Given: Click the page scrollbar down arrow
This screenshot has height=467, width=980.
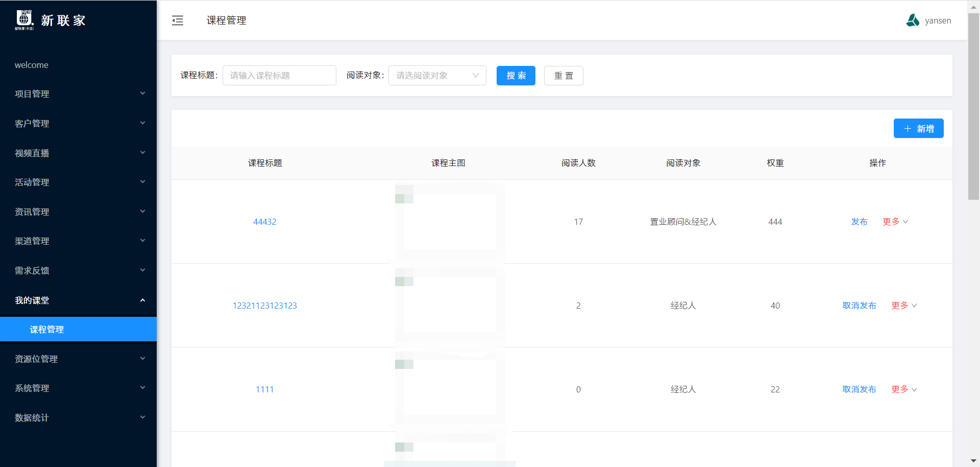Looking at the screenshot, I should click(x=973, y=461).
